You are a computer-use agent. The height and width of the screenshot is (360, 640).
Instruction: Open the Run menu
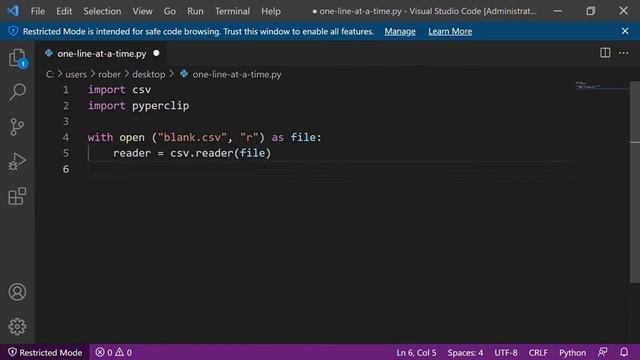click(195, 11)
